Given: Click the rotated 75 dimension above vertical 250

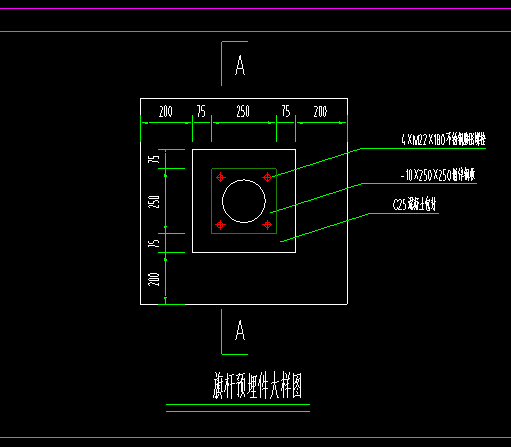Looking at the screenshot, I should point(154,159).
